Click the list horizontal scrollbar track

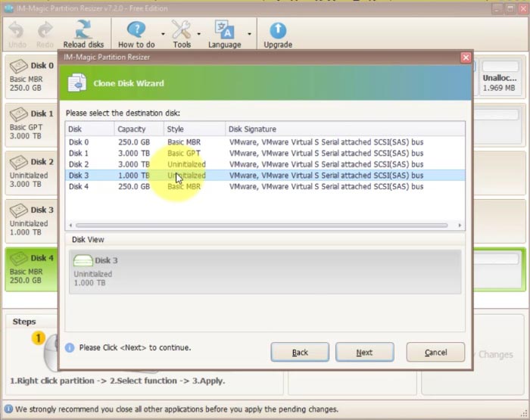[262, 225]
